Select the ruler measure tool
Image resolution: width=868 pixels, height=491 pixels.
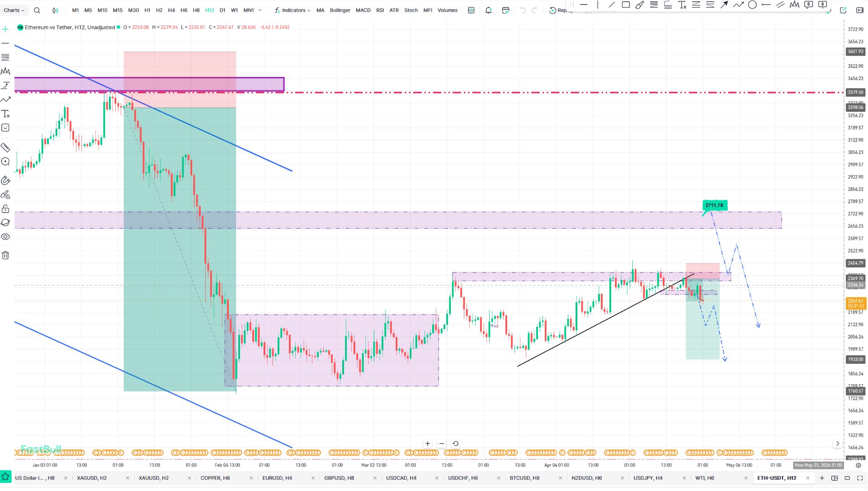5,148
